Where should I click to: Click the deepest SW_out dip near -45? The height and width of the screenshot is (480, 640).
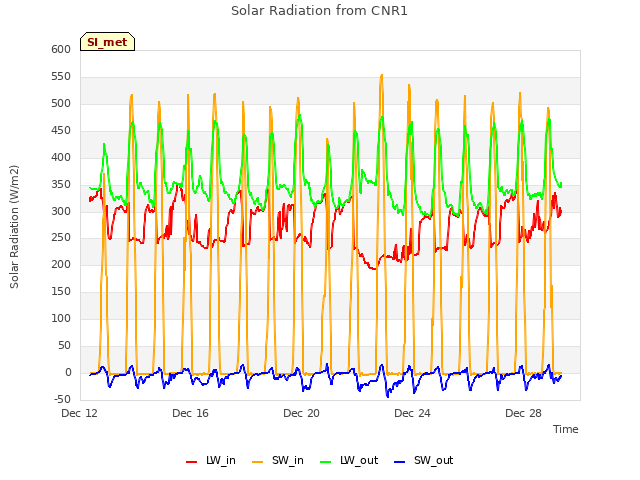click(x=387, y=396)
